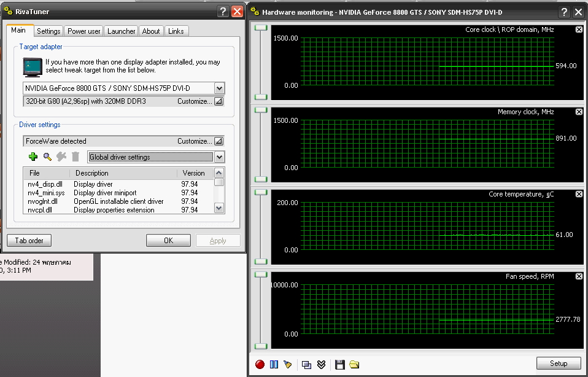Click the double down chevron icon
Viewport: 588px width, 377px height.
[321, 364]
